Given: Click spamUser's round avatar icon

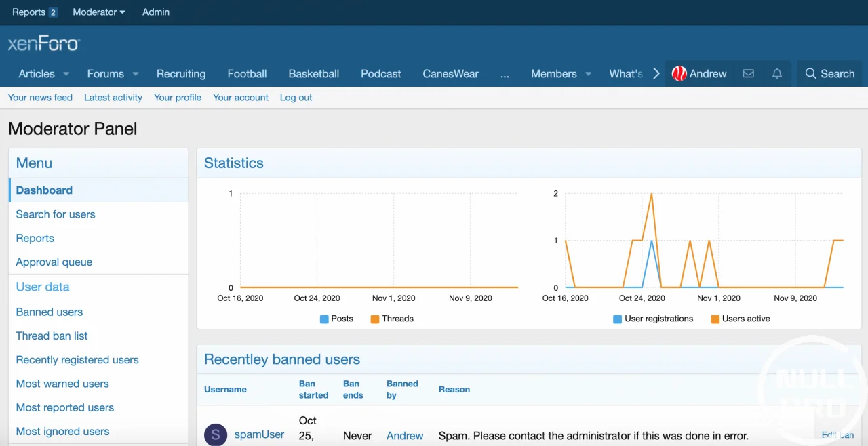Looking at the screenshot, I should point(216,434).
